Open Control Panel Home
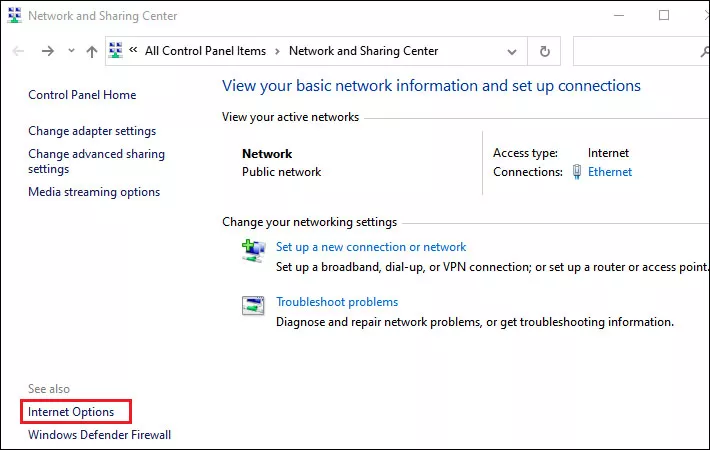This screenshot has height=450, width=710. [82, 95]
